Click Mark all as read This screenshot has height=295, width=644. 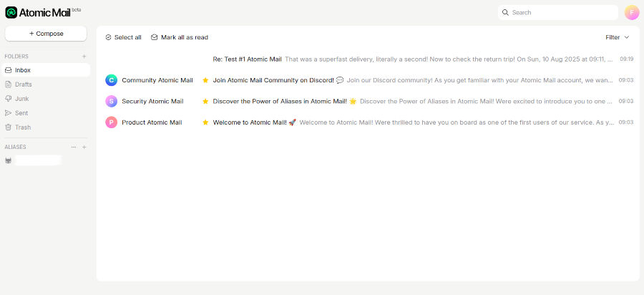(180, 37)
